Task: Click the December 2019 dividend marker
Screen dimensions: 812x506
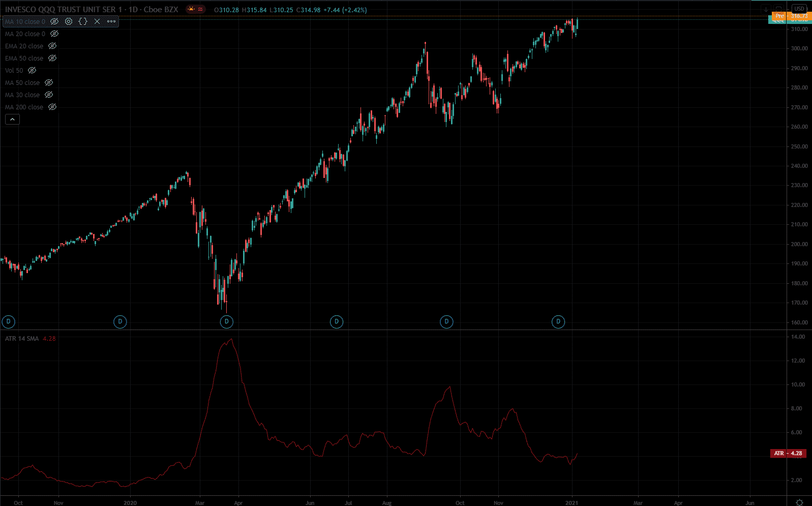Action: pos(120,321)
